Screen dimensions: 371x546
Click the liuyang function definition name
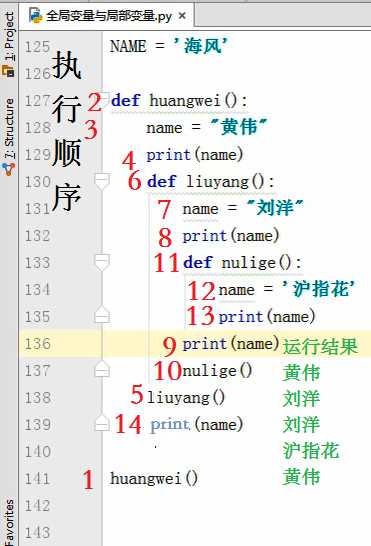pos(218,182)
